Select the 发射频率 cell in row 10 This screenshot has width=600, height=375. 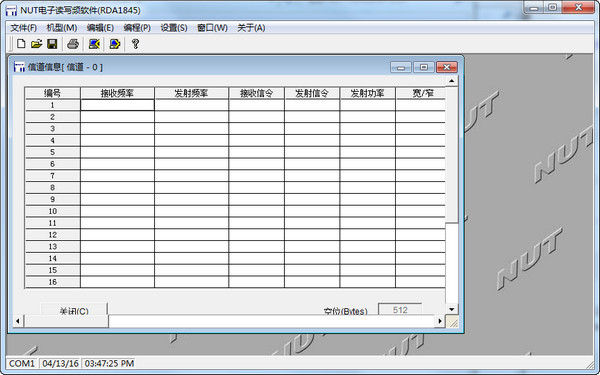point(191,211)
